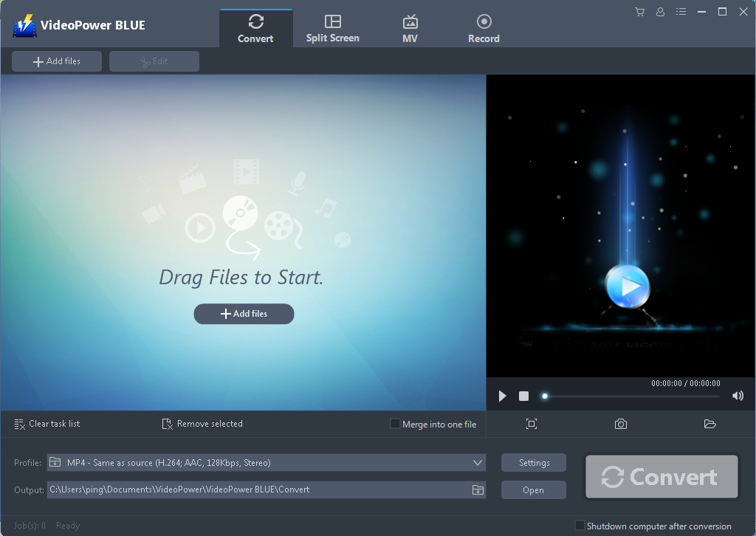Open the user account icon
This screenshot has height=536, width=756.
660,12
